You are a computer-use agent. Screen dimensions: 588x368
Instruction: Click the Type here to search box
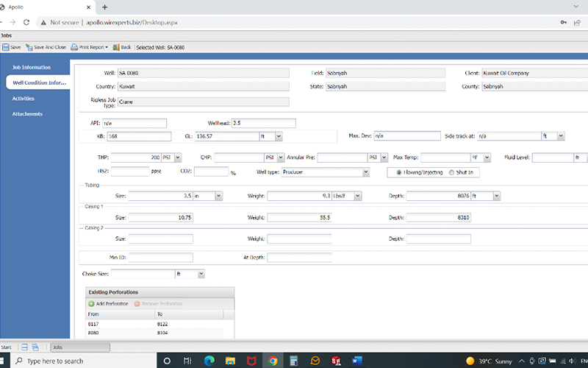click(x=82, y=361)
